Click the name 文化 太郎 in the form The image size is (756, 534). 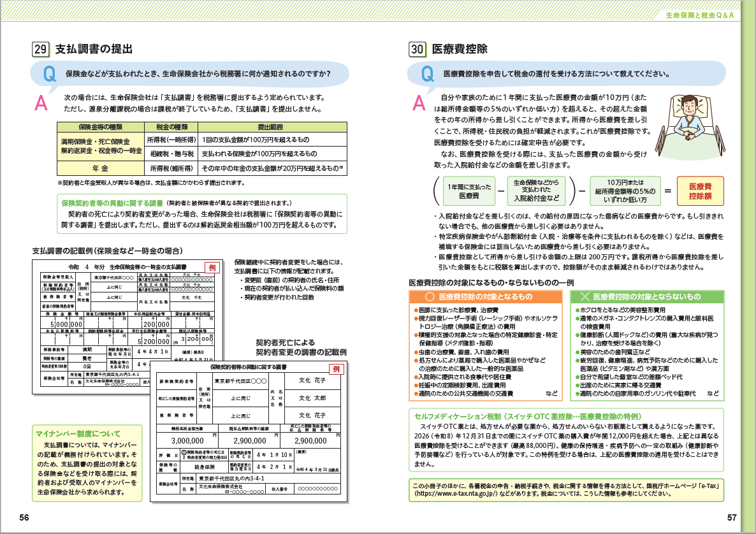coord(312,398)
